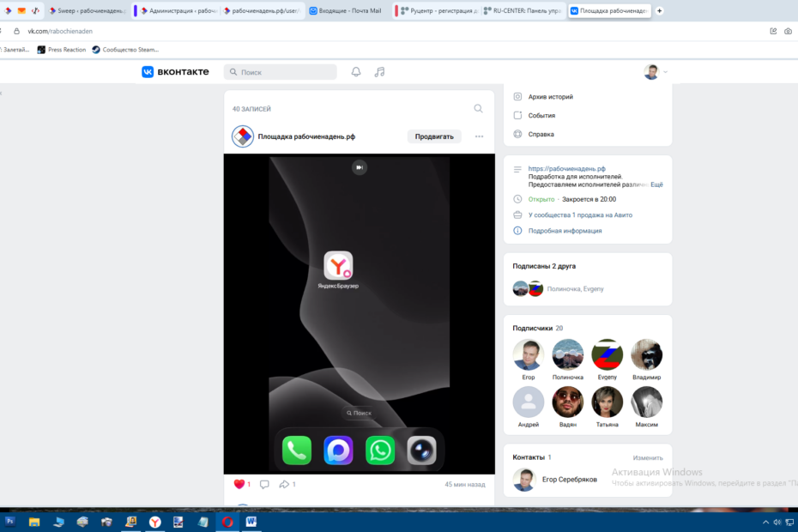The image size is (798, 532).
Task: Click the Поиск search field
Action: (279, 72)
